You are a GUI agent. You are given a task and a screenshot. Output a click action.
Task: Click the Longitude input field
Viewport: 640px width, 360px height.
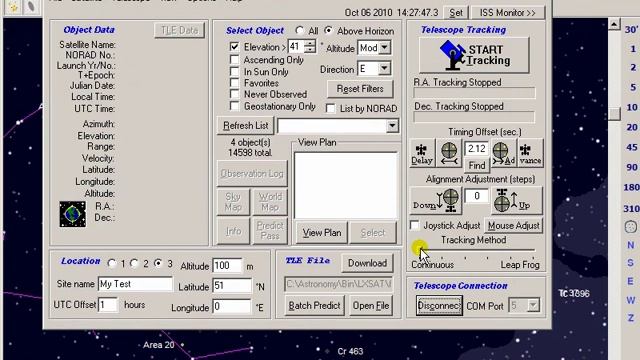[231, 307]
